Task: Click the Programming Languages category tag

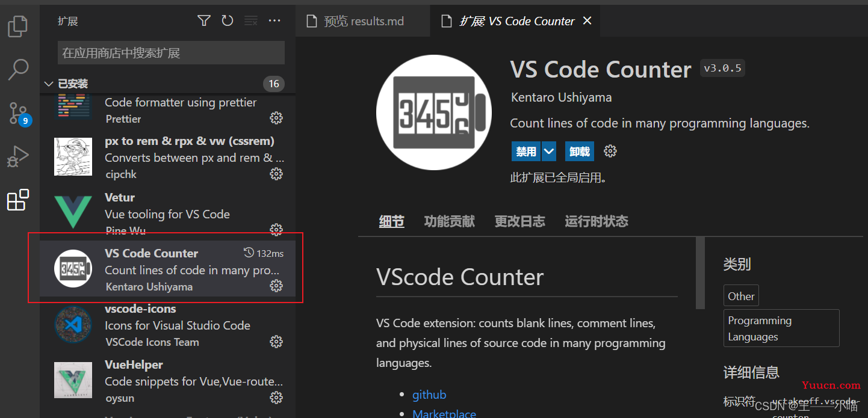Action: pyautogui.click(x=781, y=328)
